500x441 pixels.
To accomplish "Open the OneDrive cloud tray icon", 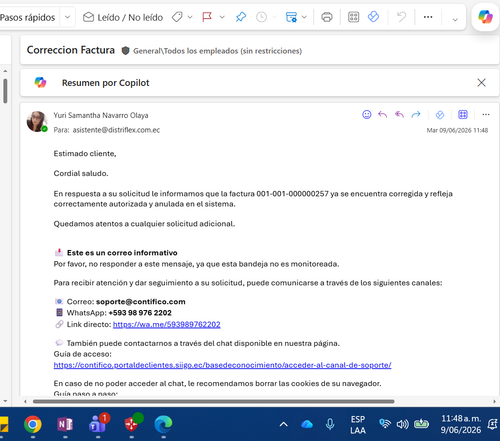I will coord(307,424).
